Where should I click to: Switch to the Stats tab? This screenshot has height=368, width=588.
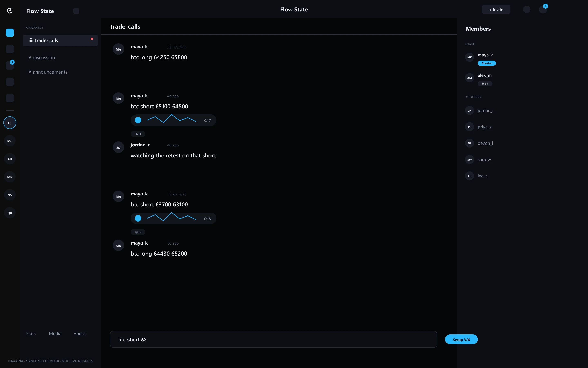click(31, 334)
